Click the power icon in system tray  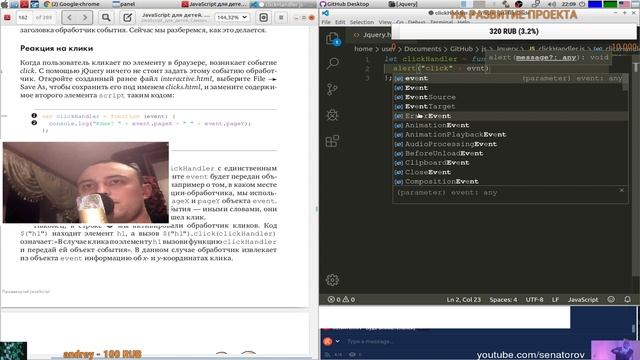(582, 4)
